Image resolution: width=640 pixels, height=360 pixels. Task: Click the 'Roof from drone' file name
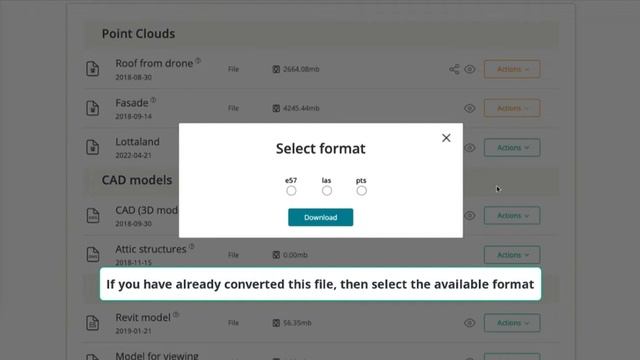(x=154, y=63)
